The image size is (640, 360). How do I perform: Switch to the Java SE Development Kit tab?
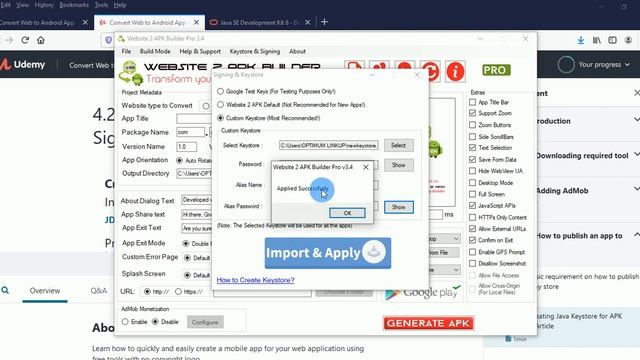[260, 22]
